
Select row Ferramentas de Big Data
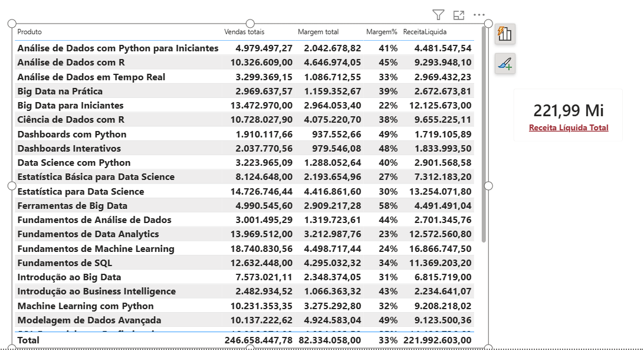(x=244, y=206)
